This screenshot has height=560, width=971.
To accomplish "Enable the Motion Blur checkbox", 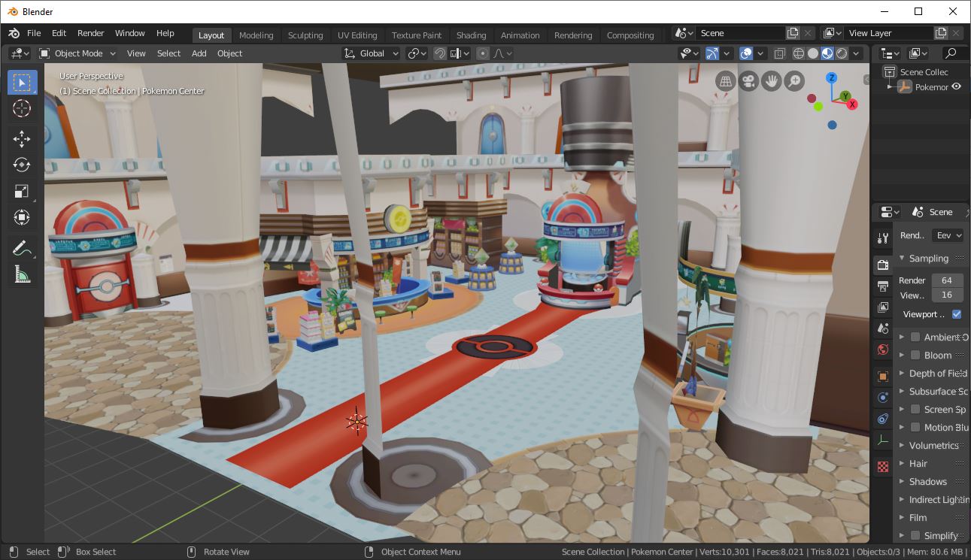I will coord(915,427).
